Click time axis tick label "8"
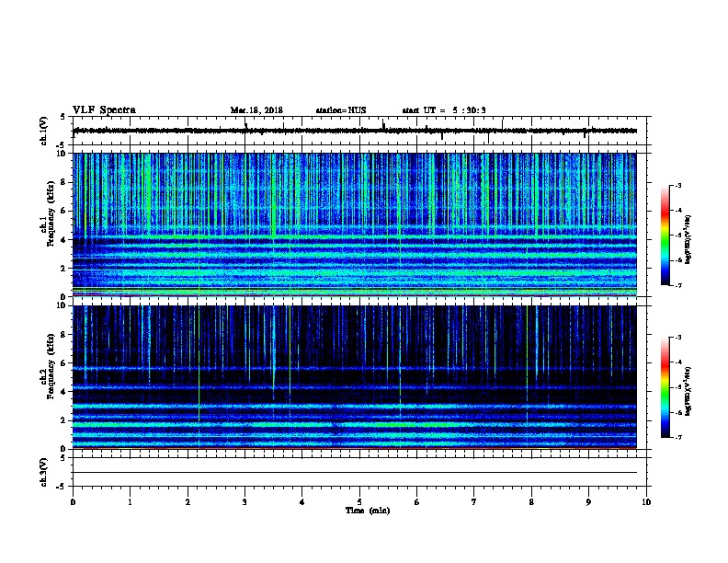728x563 pixels. (531, 501)
